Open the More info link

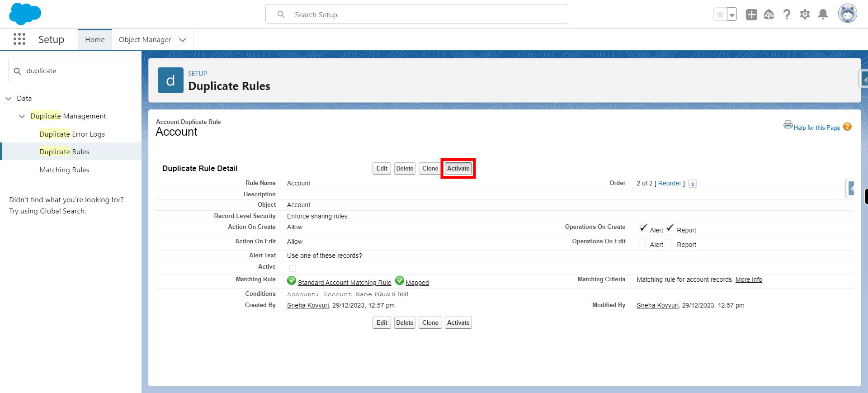click(749, 279)
